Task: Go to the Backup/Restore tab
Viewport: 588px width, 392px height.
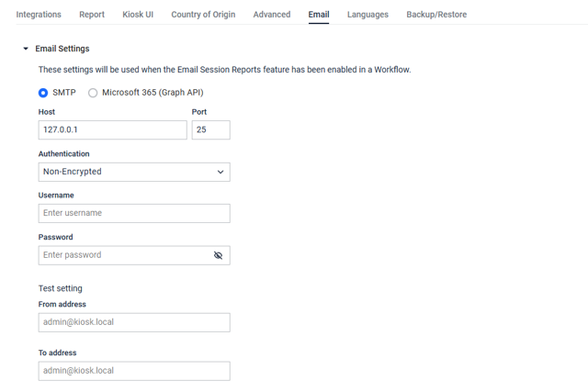Action: (x=436, y=15)
